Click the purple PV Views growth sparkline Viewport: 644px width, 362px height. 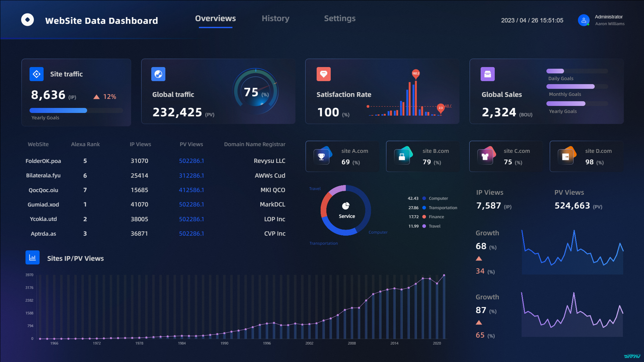572,314
